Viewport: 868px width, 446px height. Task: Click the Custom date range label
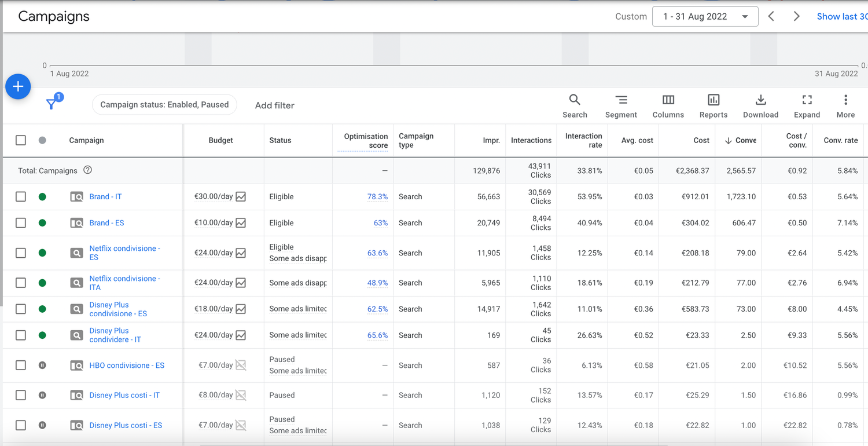631,16
